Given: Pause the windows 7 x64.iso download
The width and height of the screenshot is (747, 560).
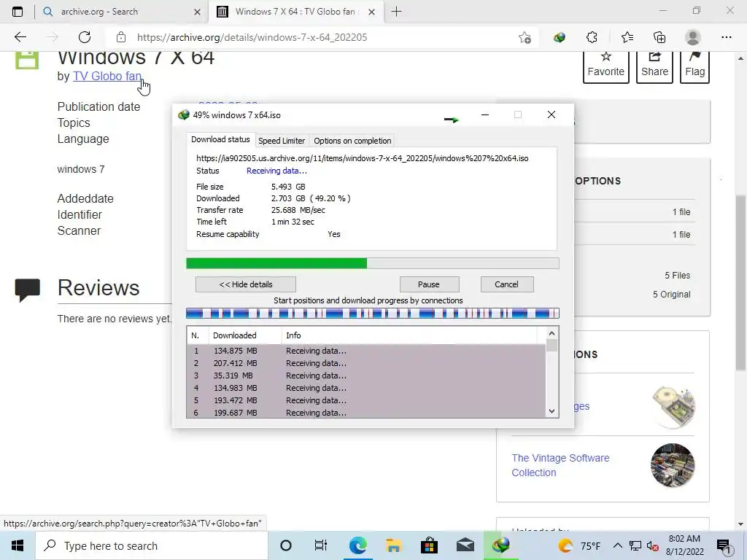Looking at the screenshot, I should [x=429, y=284].
